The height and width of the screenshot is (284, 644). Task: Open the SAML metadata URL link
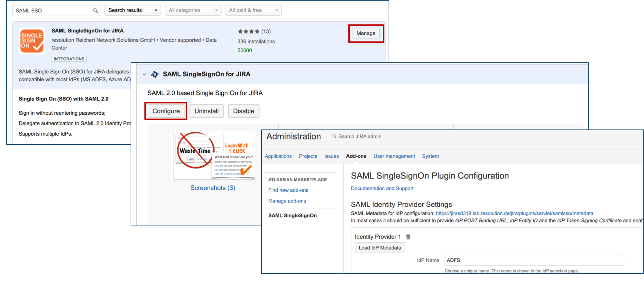[x=514, y=213]
